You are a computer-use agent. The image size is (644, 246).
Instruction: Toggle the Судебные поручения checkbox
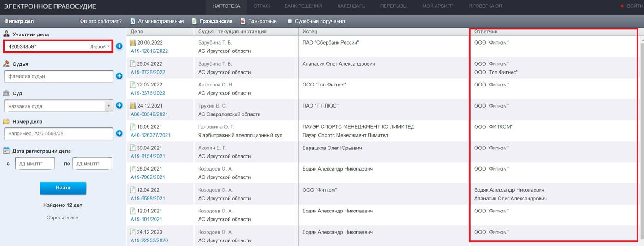[x=290, y=21]
